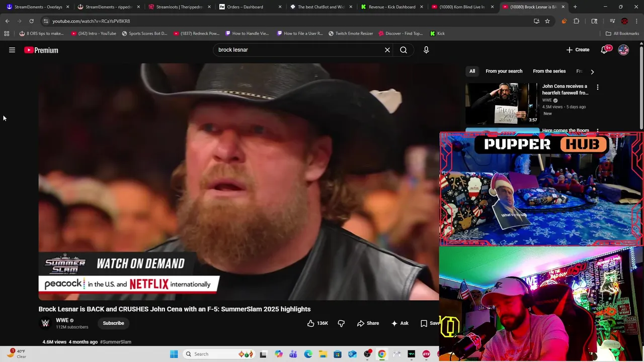Open the YouTube guide hamburger menu
The width and height of the screenshot is (644, 362).
tap(12, 50)
